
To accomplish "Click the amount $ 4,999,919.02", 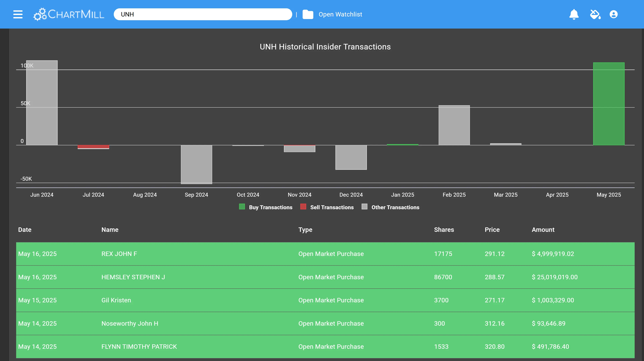I will pyautogui.click(x=553, y=254).
